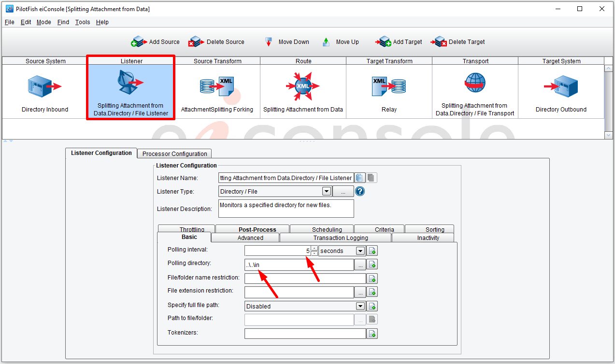Screen dimensions: 615x364
Task: Select the Relay target transform icon
Action: [x=389, y=86]
